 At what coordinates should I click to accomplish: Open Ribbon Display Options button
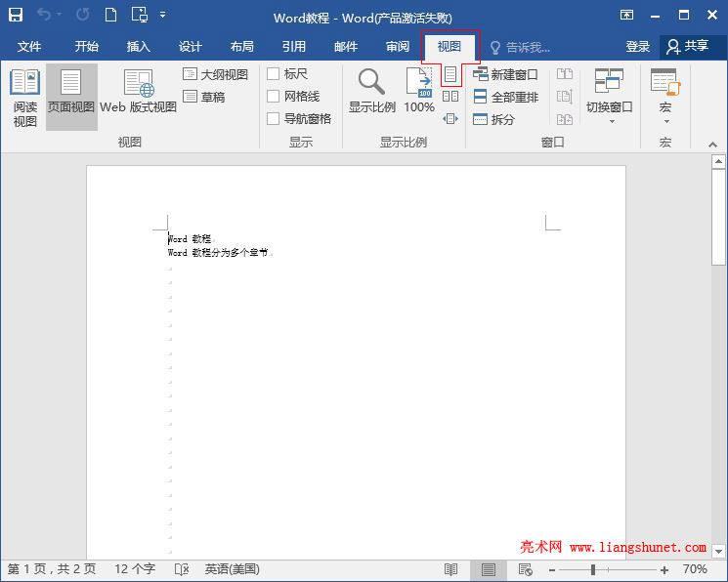pos(626,15)
